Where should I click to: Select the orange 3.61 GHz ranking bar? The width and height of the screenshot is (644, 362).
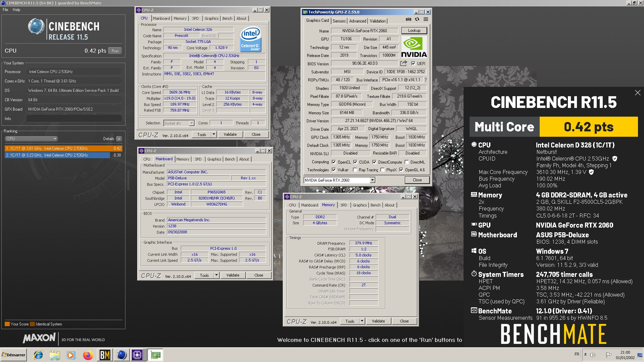tap(63, 148)
